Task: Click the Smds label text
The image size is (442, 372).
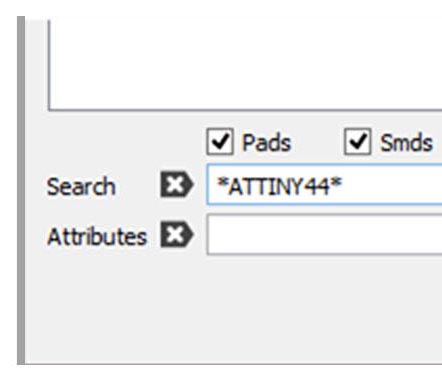Action: click(406, 143)
